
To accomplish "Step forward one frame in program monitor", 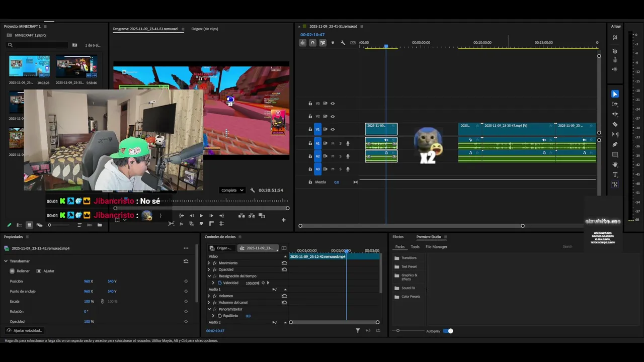I will coord(211,216).
